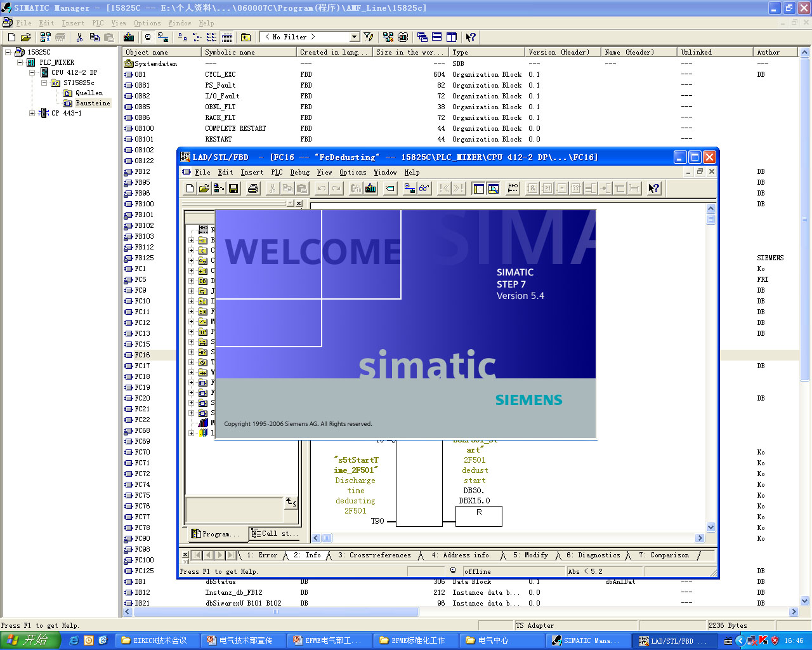812x650 pixels.
Task: Select FC125 block in object list
Action: coord(144,571)
